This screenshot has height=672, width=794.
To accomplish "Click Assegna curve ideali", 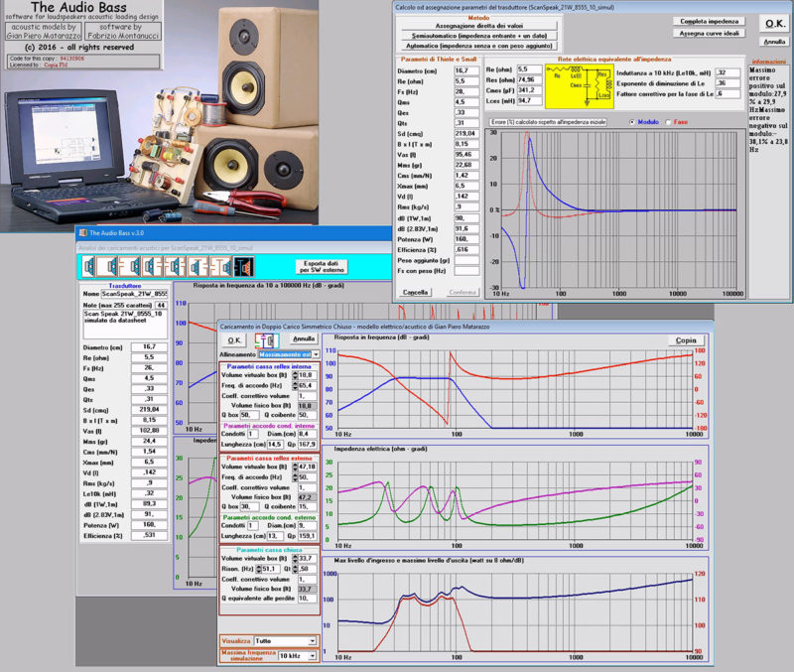I will point(710,33).
